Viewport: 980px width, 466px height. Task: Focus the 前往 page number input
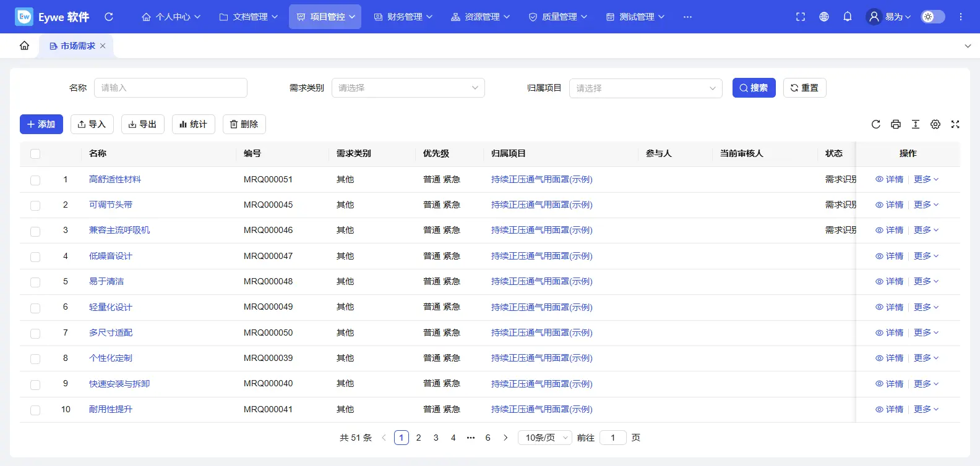coord(613,438)
